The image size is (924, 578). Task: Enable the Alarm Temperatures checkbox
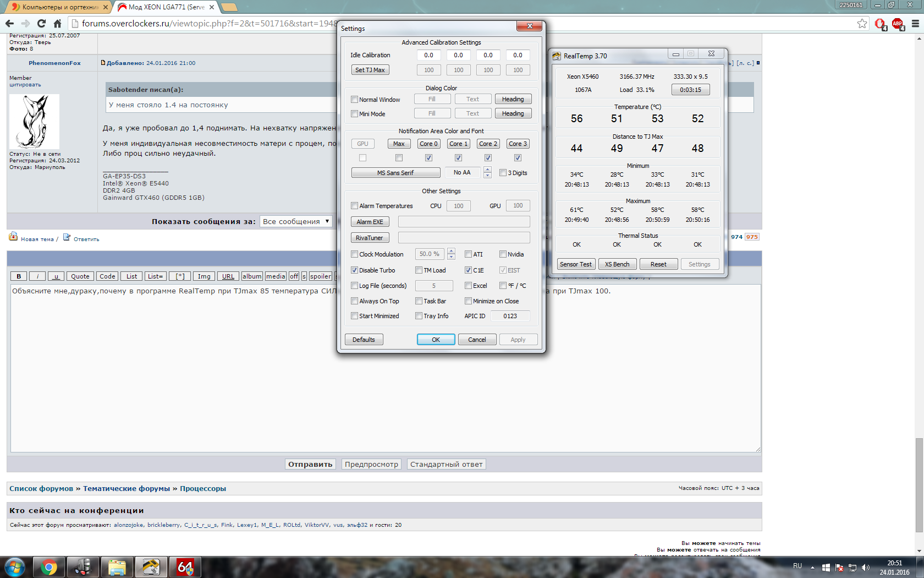click(355, 206)
